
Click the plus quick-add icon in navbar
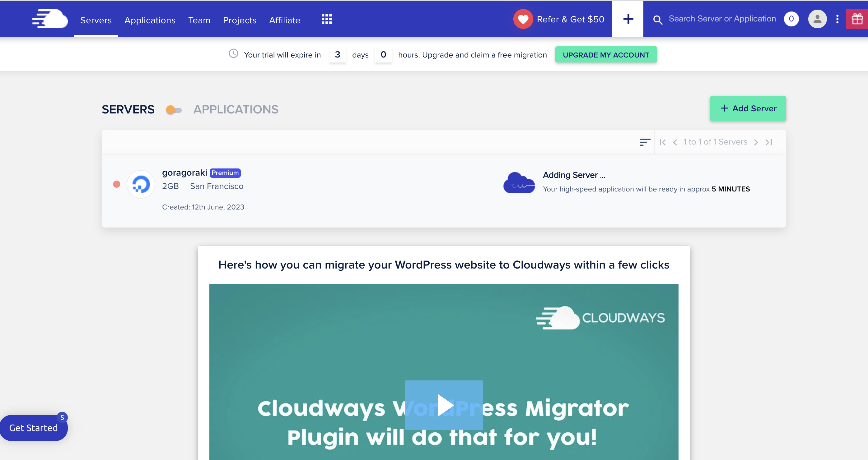pos(628,19)
